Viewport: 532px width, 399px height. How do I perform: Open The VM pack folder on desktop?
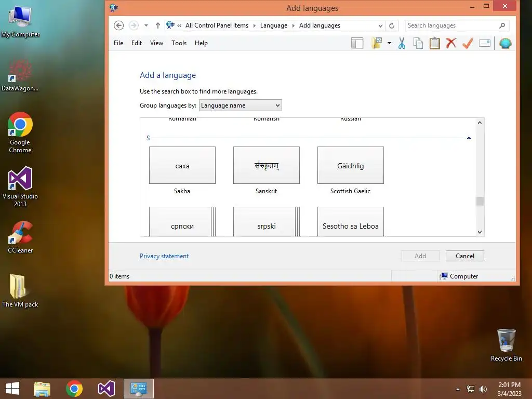tap(20, 291)
